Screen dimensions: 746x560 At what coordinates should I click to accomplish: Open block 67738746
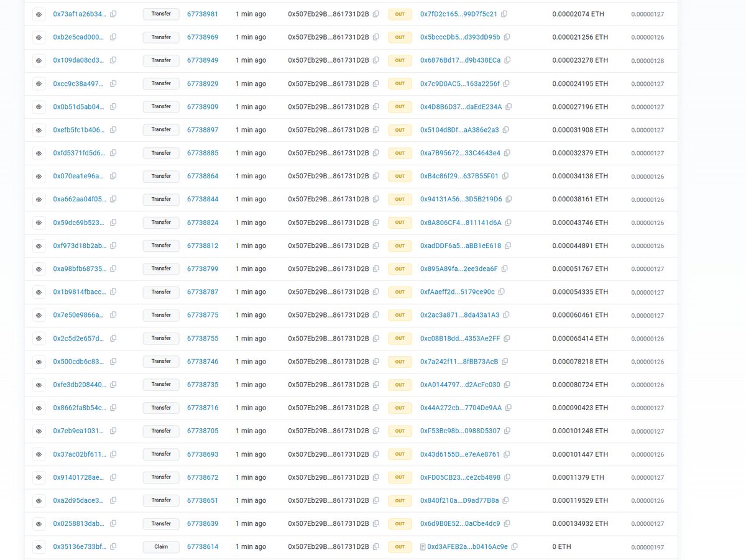pos(203,362)
